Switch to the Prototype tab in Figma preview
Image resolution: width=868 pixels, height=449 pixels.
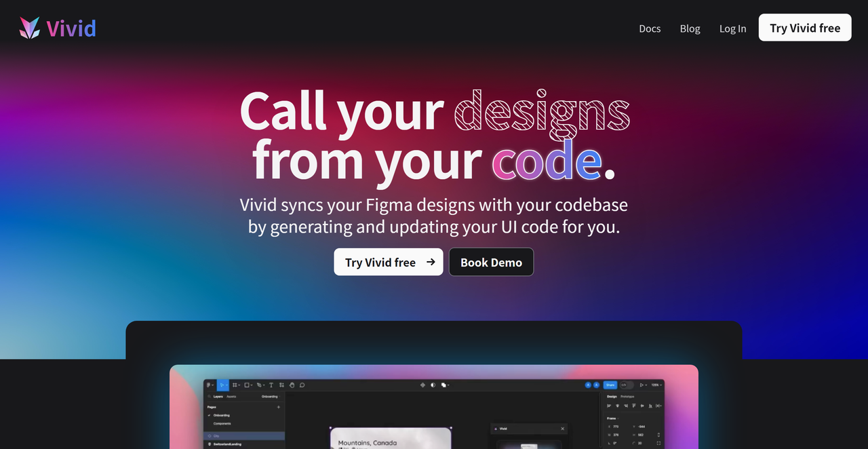pyautogui.click(x=627, y=396)
